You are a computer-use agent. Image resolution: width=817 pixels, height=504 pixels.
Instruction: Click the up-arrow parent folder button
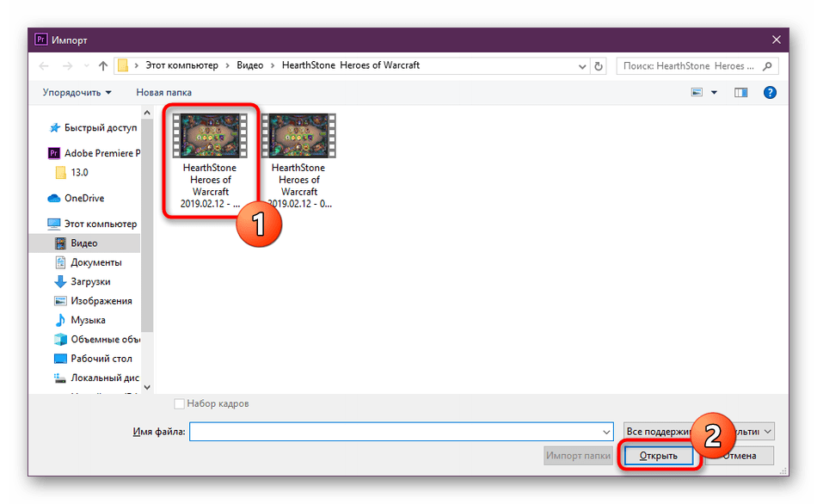pos(103,66)
